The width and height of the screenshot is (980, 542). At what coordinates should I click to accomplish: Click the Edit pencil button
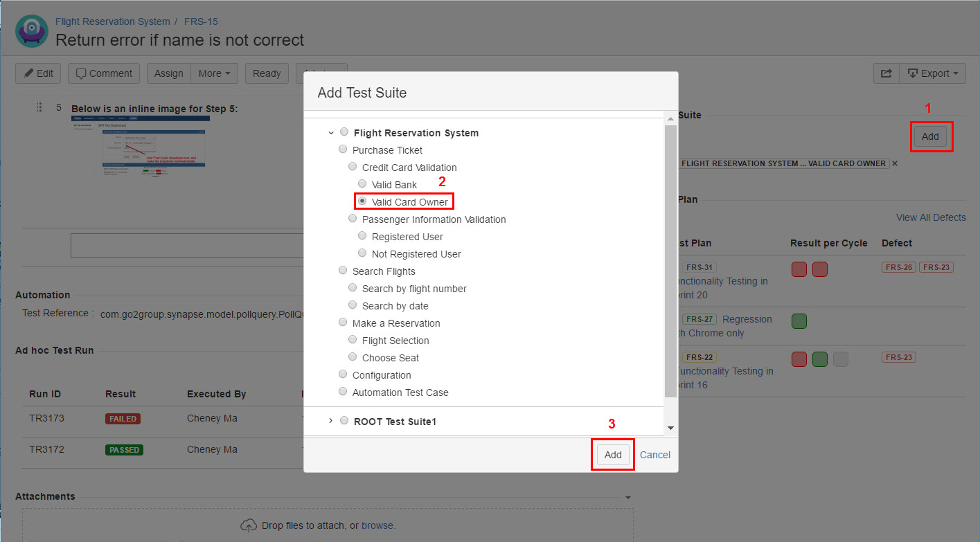[38, 73]
